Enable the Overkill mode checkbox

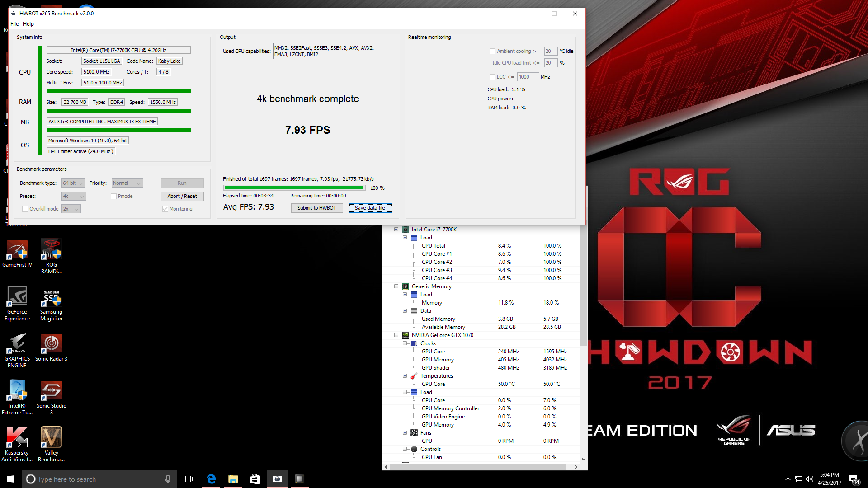click(x=25, y=209)
